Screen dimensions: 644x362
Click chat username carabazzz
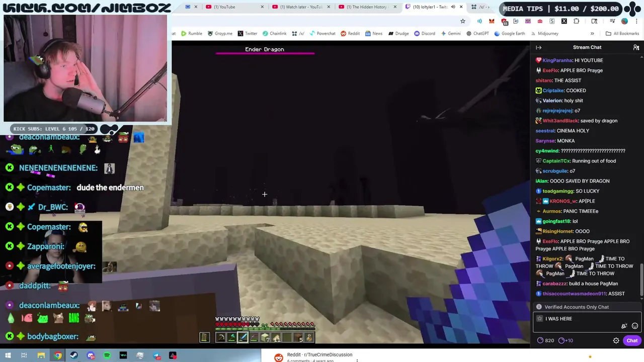coord(554,284)
